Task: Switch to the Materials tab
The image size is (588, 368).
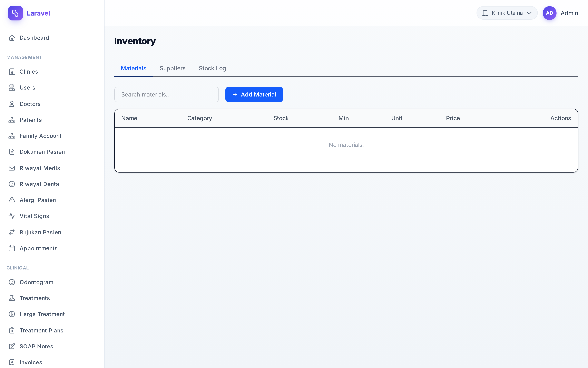Action: tap(133, 68)
